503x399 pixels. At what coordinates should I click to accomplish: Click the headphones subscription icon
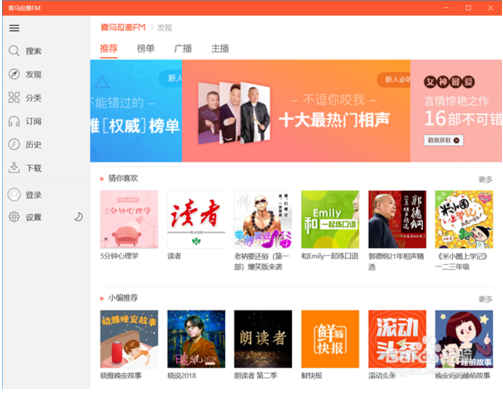point(14,121)
